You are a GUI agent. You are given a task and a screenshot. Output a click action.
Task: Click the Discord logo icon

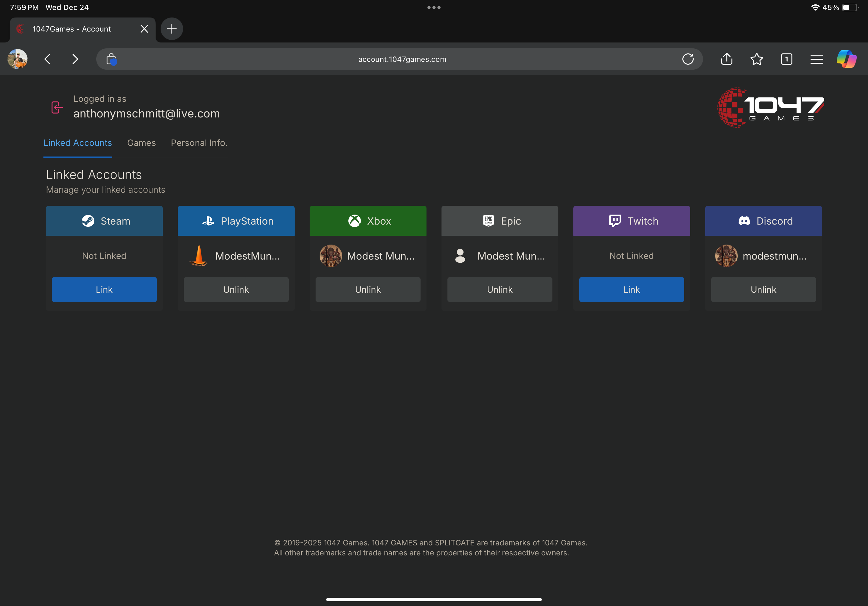tap(744, 221)
